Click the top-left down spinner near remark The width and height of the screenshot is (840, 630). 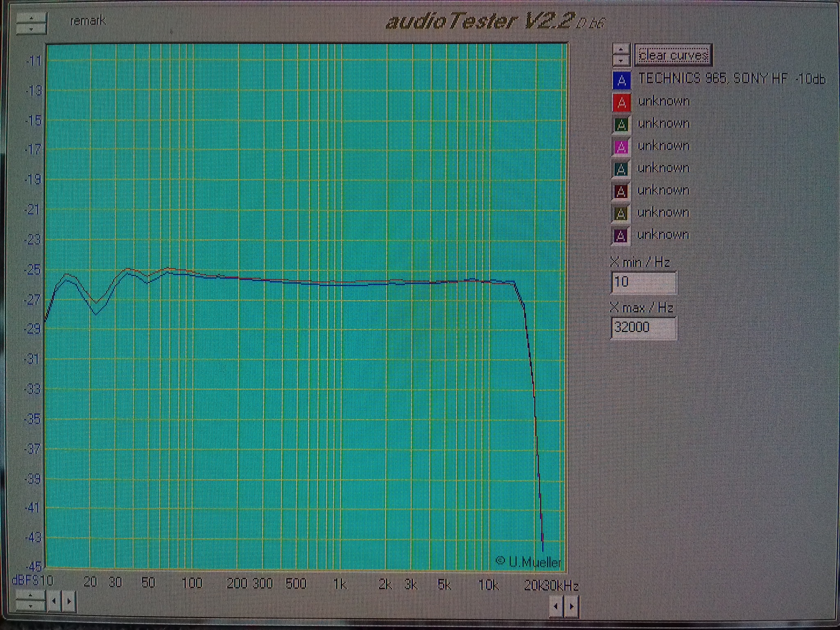tap(31, 29)
